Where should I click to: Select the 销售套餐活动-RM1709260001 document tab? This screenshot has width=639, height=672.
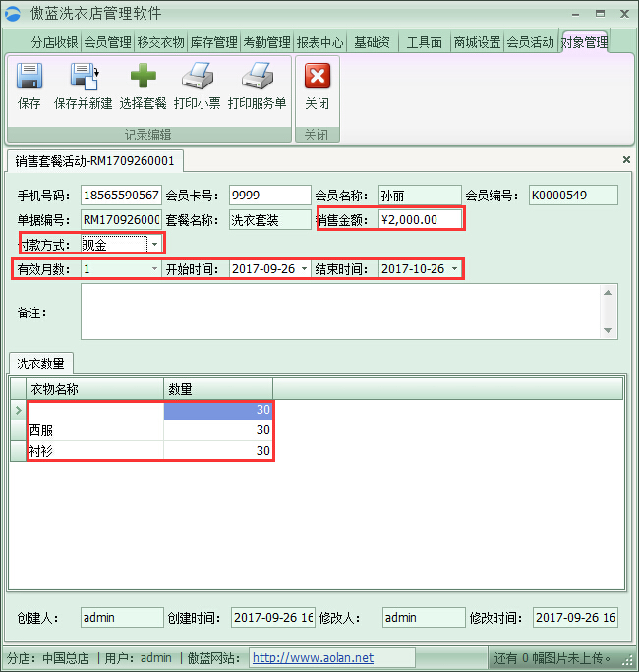click(x=94, y=161)
